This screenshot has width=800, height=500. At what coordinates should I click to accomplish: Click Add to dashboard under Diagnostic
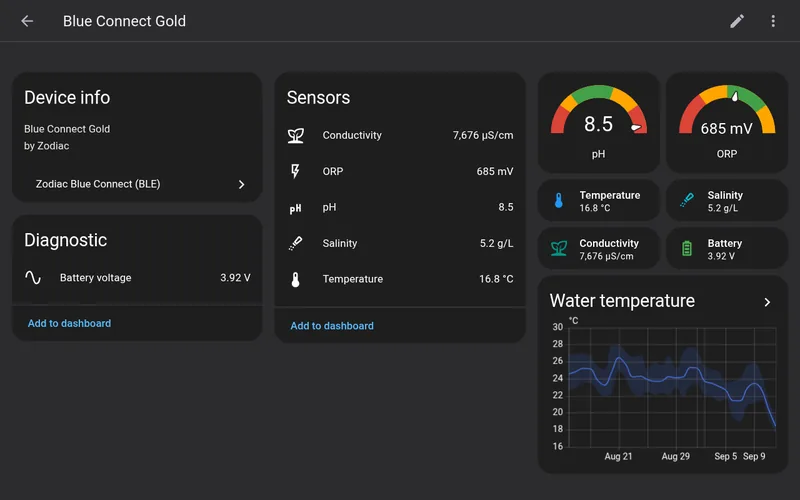click(69, 323)
